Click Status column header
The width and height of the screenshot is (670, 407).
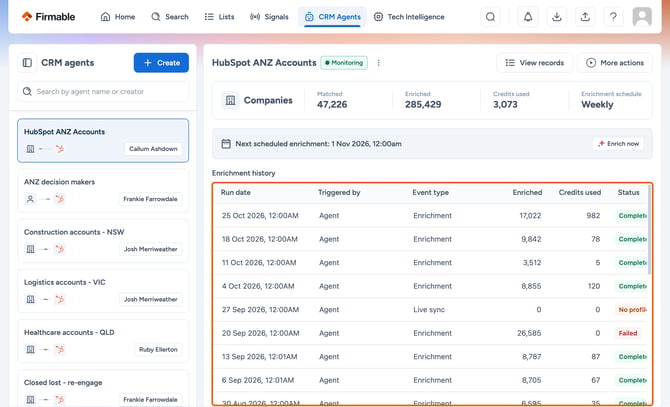629,193
